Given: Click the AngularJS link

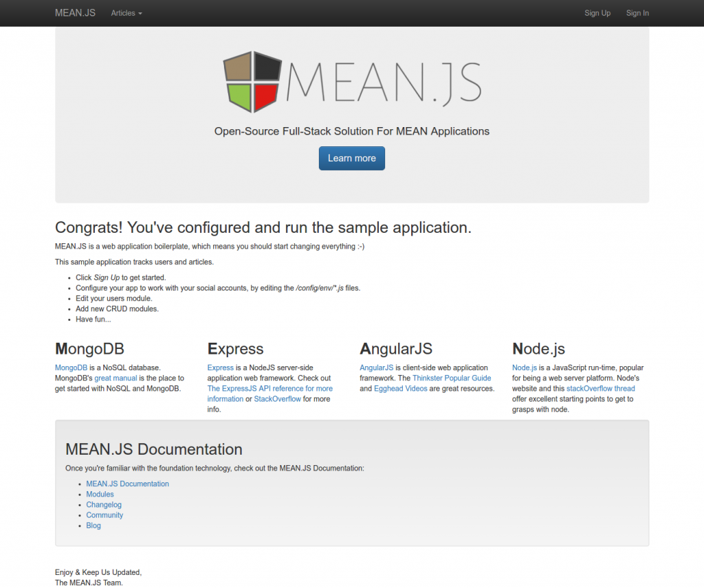Looking at the screenshot, I should 376,368.
